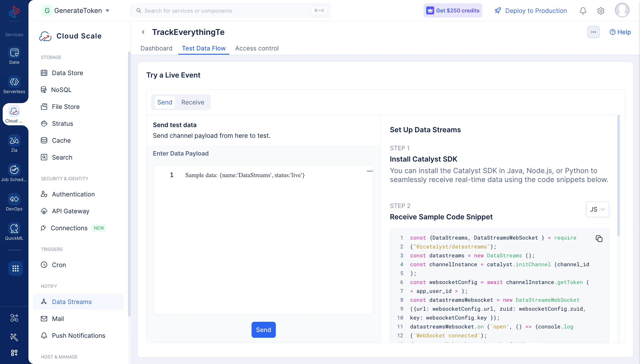This screenshot has width=640, height=364.
Task: Click the connected-nodes icon in bottom rail
Action: (14, 318)
